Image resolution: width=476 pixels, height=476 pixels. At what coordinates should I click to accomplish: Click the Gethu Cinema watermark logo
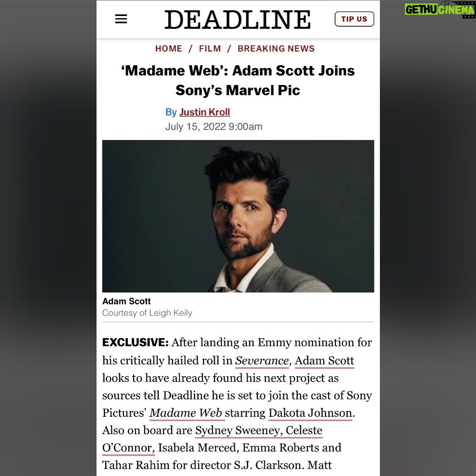click(440, 10)
